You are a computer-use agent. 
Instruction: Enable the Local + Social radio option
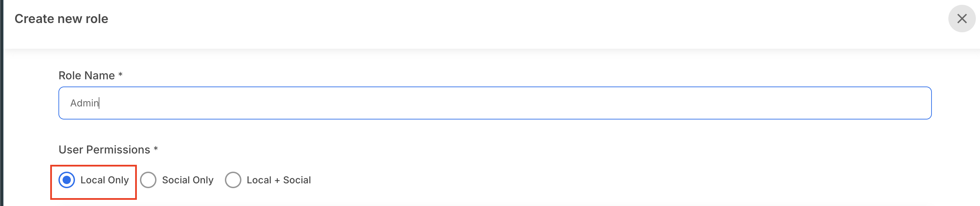pyautogui.click(x=233, y=180)
